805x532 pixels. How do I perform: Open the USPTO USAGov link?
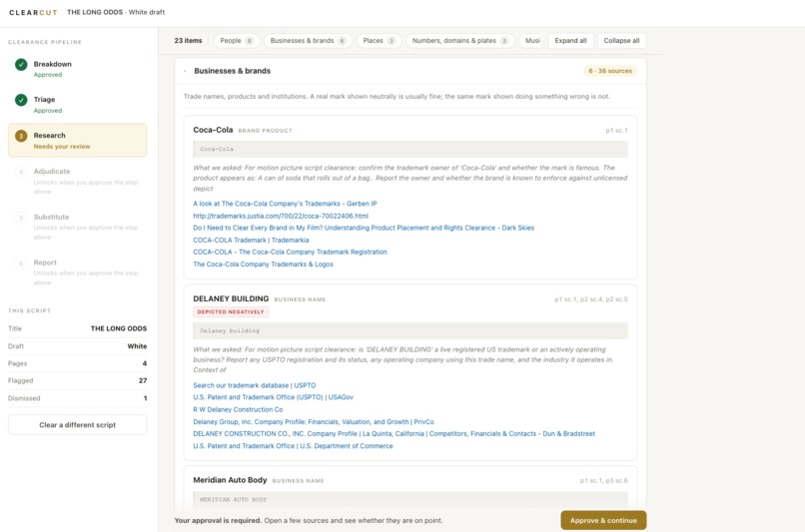tap(273, 397)
